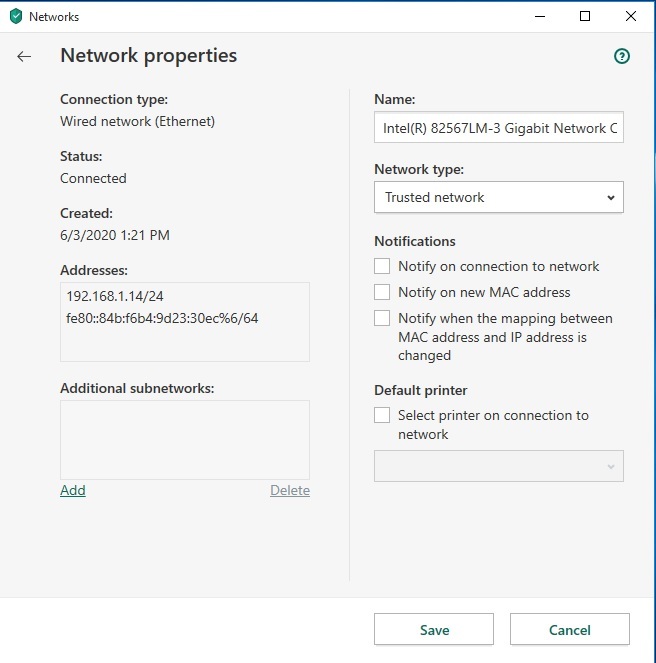
Task: Check Notify on new MAC address
Action: (382, 292)
